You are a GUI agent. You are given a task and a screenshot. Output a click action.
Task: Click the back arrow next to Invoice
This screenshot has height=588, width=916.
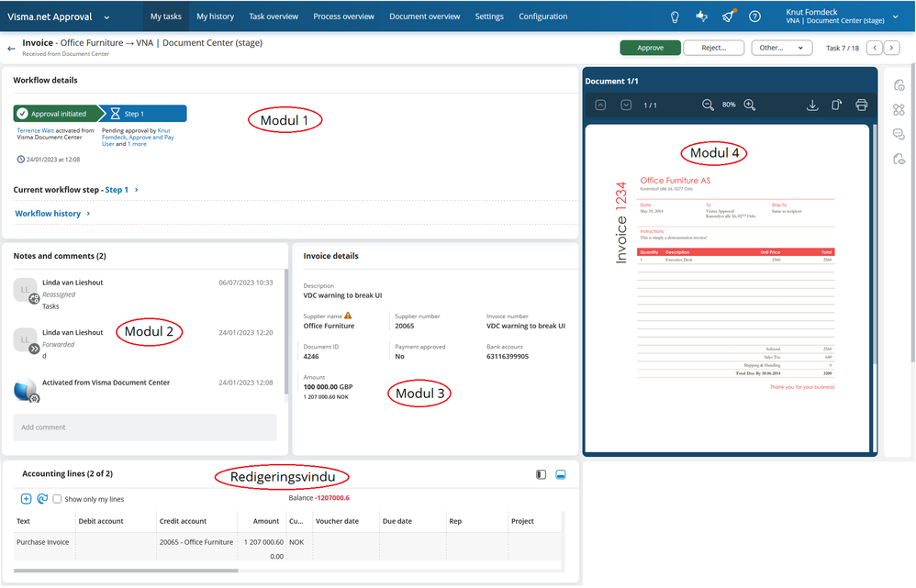click(x=11, y=49)
